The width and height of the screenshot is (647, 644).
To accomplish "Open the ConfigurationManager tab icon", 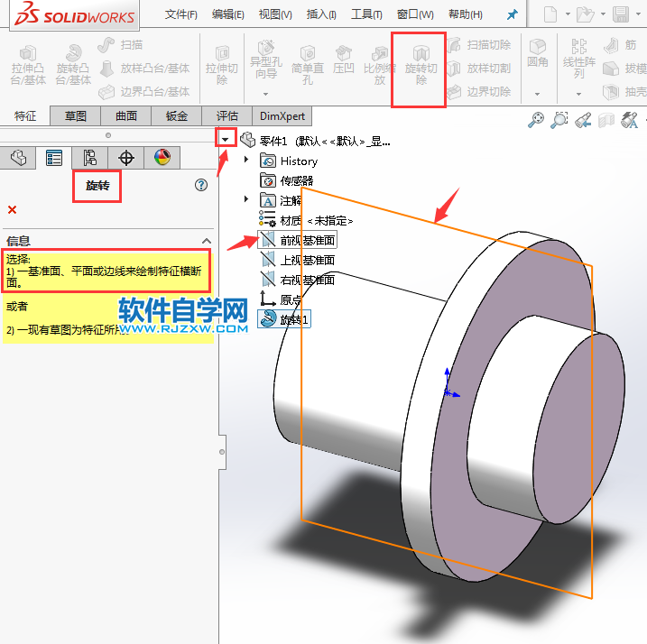I will [x=90, y=158].
